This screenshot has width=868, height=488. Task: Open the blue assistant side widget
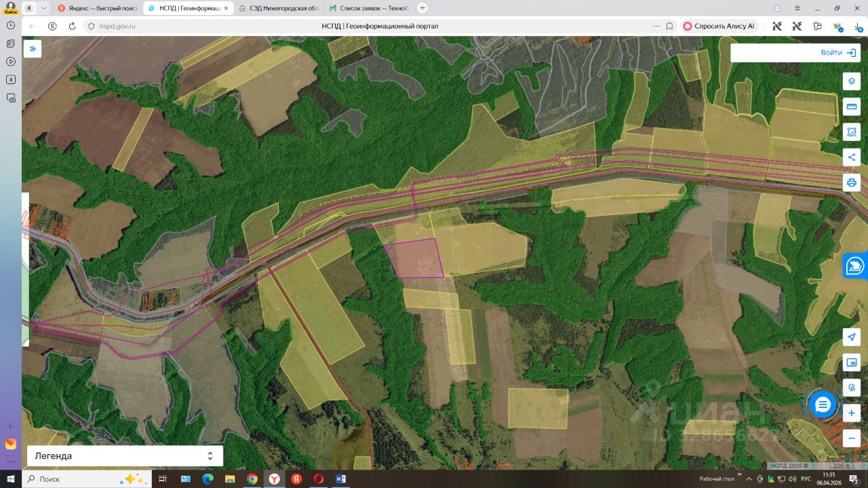(x=856, y=266)
